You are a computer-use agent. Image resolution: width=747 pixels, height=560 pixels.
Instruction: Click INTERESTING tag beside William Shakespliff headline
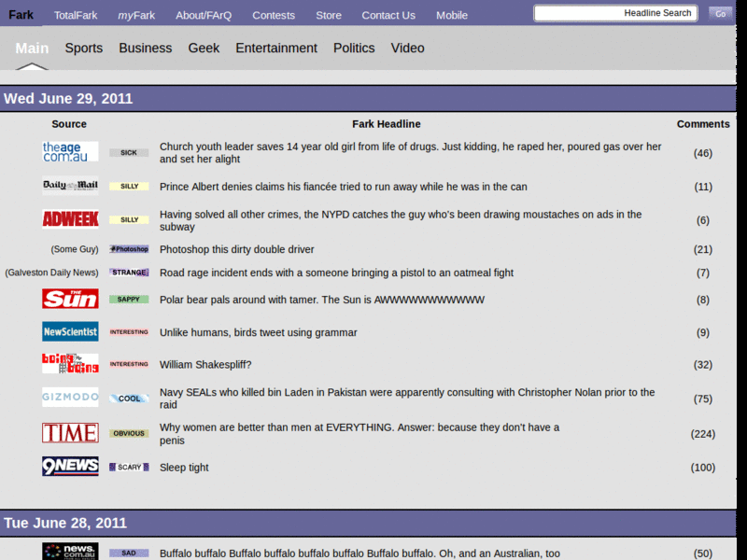[129, 364]
